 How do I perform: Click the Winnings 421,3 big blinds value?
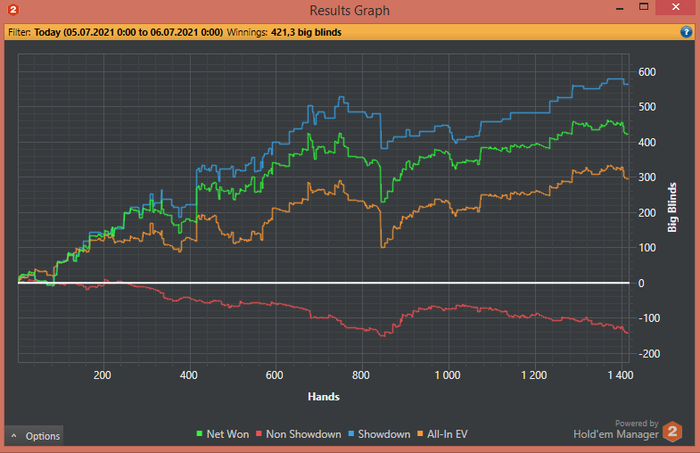click(306, 32)
